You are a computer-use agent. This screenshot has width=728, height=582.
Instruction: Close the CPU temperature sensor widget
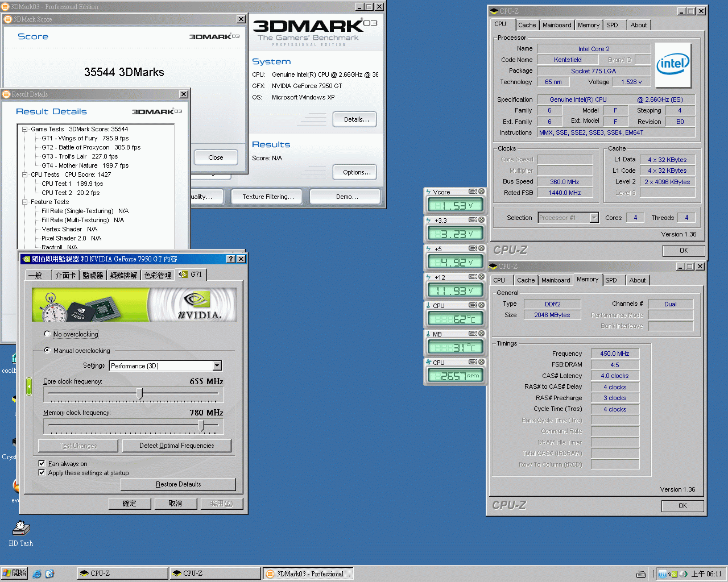pyautogui.click(x=481, y=305)
